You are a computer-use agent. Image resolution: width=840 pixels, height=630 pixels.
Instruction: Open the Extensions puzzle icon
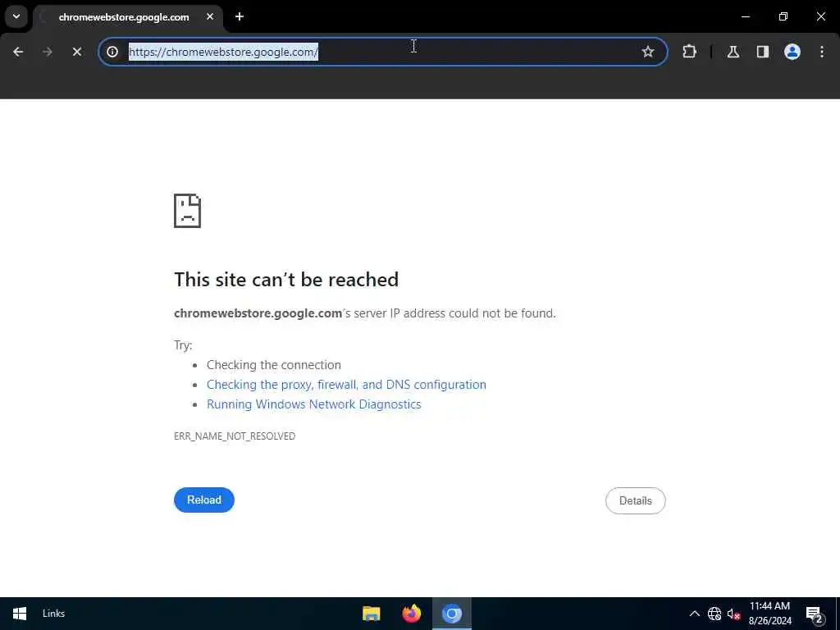(689, 52)
